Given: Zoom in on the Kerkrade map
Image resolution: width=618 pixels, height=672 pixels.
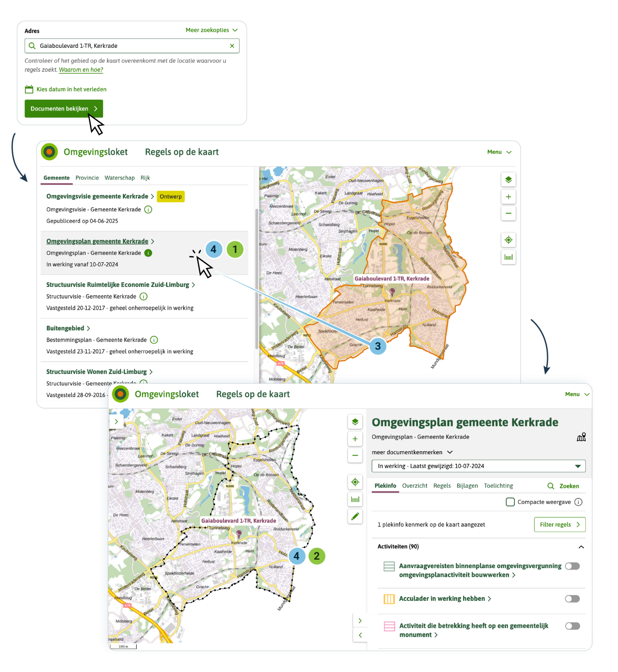Looking at the screenshot, I should pos(508,197).
